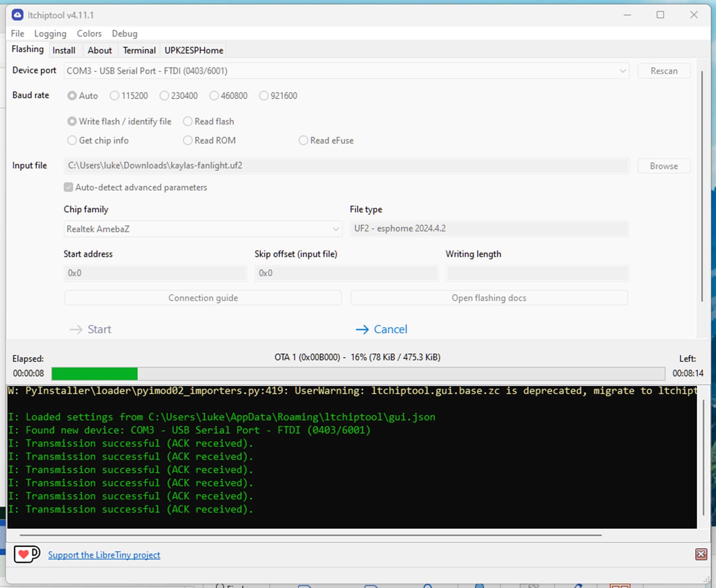Click the Rescan button
The height and width of the screenshot is (588, 716).
664,71
